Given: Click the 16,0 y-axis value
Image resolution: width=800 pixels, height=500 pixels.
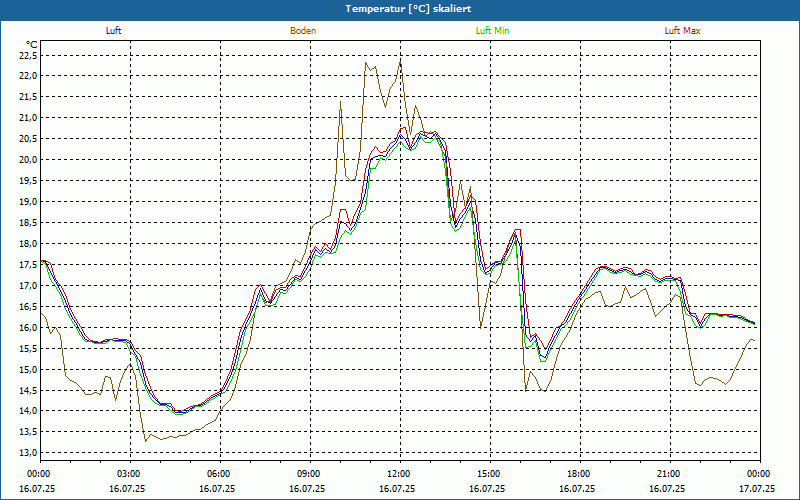Looking at the screenshot, I should point(28,328).
